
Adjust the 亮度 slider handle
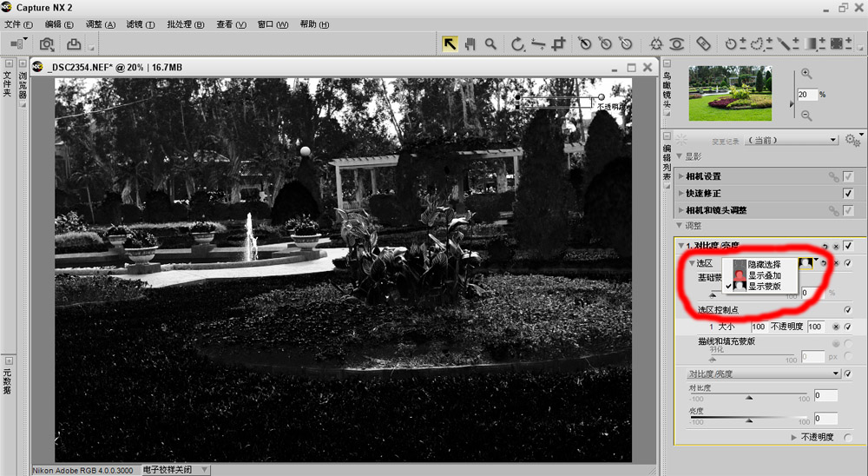click(749, 420)
